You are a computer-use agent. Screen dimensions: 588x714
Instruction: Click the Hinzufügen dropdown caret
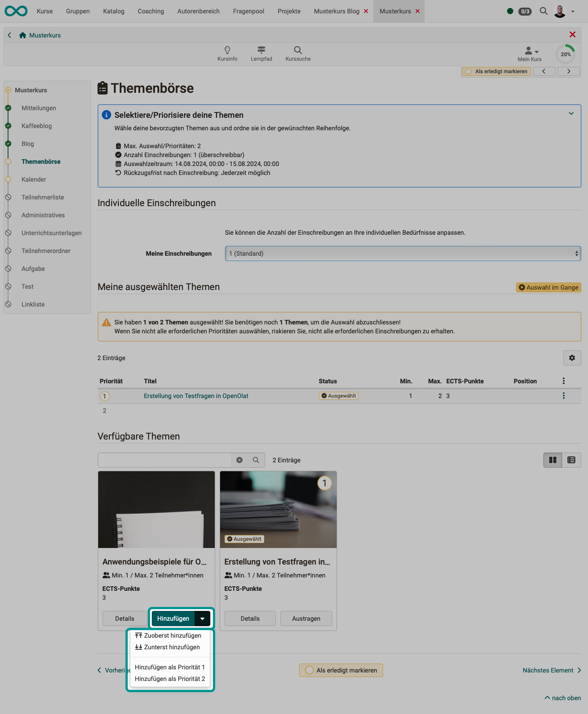(x=202, y=619)
